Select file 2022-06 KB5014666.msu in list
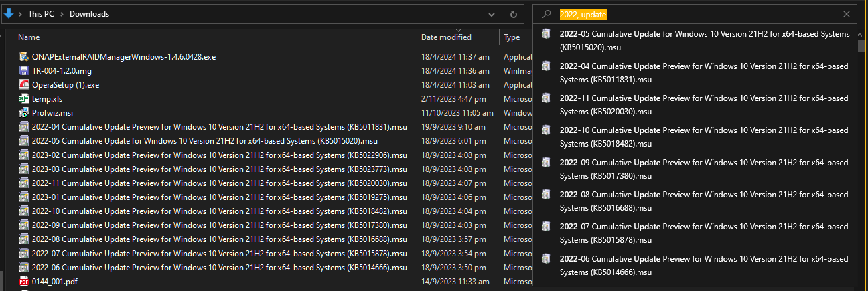Screen dimensions: 868x291 pos(220,268)
